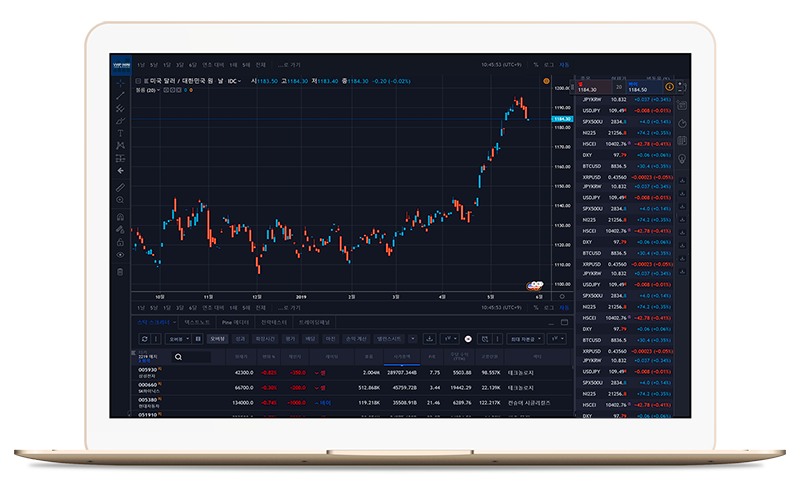Open the dropdown arrow after 밸런스시트
Screen dimensions: 800x483
tap(413, 339)
